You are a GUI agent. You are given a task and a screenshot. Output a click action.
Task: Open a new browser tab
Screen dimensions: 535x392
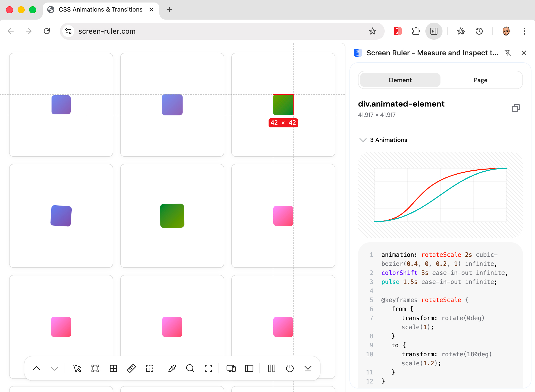(x=169, y=10)
